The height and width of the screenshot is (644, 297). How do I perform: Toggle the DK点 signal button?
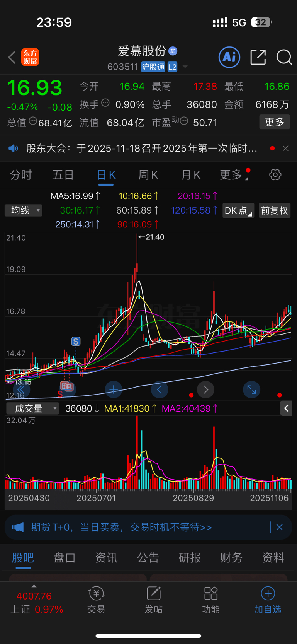238,210
